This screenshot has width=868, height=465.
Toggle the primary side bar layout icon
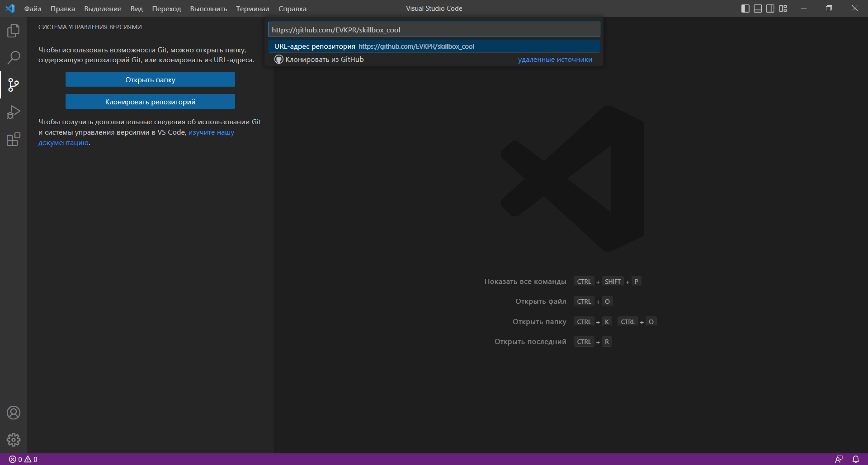(745, 8)
